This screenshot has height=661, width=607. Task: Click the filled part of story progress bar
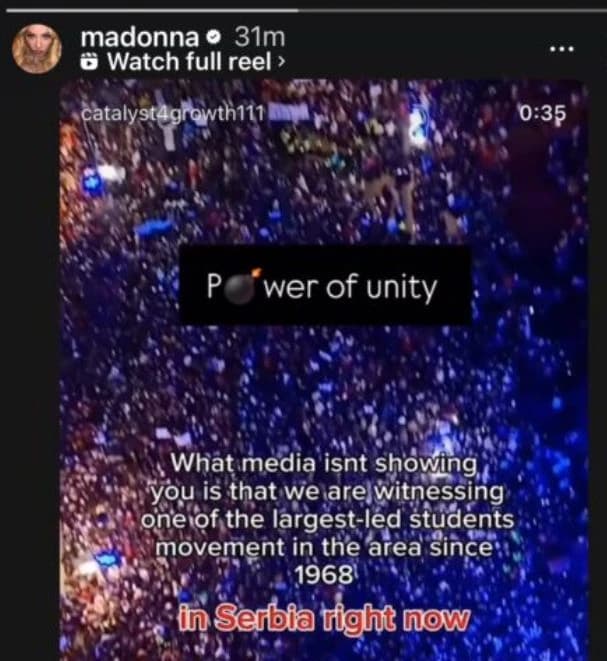pyautogui.click(x=152, y=11)
